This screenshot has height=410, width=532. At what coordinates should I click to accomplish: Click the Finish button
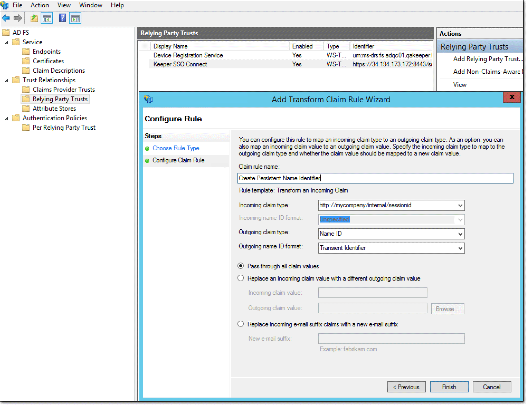[x=449, y=387]
